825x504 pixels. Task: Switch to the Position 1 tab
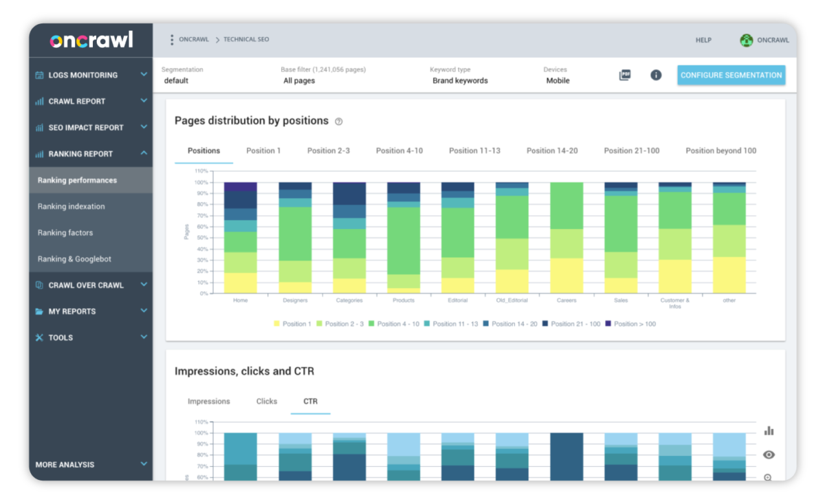[263, 151]
